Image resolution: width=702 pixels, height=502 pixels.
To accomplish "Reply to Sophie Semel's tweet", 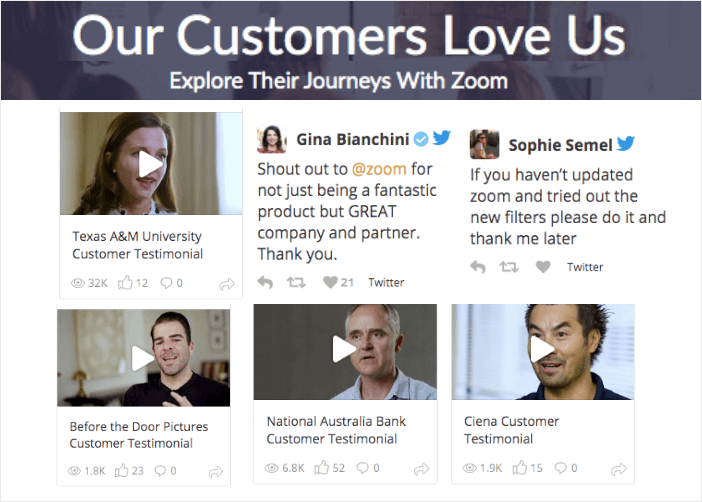I will pos(478,267).
